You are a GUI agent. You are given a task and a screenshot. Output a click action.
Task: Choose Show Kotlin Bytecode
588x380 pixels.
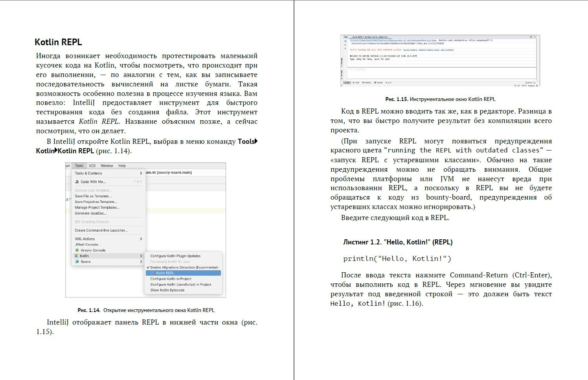coord(167,290)
